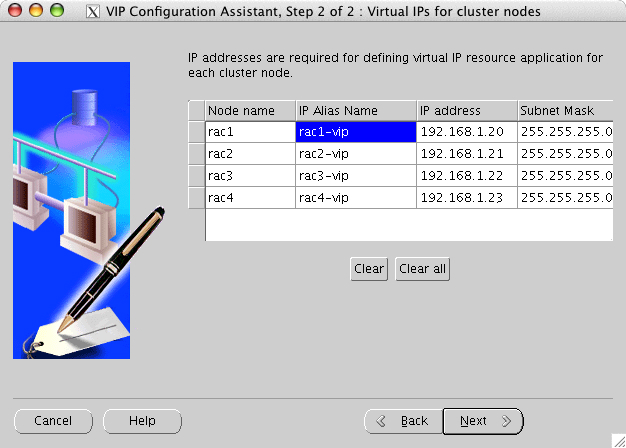Select IP address 192.168.1.23 cell
The image size is (626, 448).
466,198
